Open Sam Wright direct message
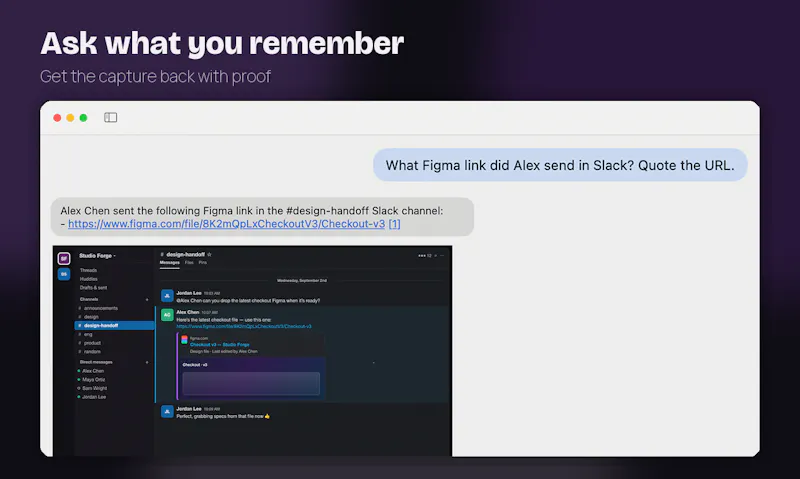Viewport: 800px width, 479px height. (94, 388)
